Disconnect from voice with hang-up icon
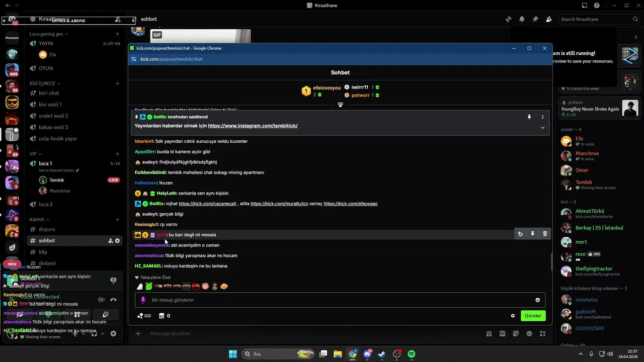Screen dimensions: 644x362 (113, 300)
